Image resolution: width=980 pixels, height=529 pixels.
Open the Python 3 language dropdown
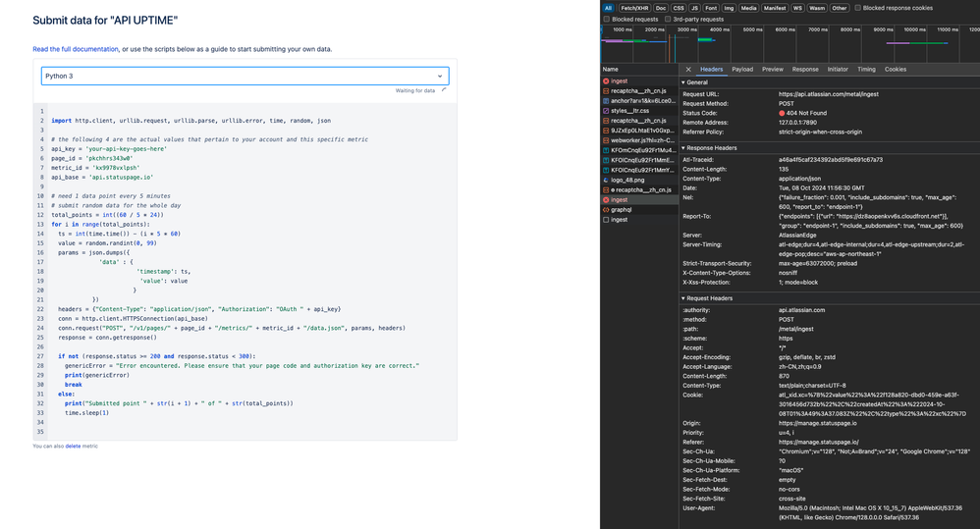coord(245,77)
